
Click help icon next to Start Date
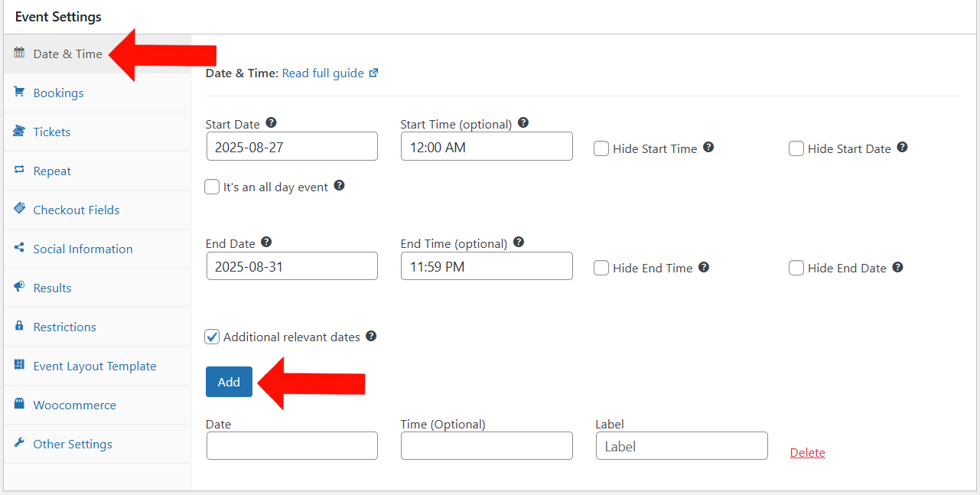(x=271, y=123)
